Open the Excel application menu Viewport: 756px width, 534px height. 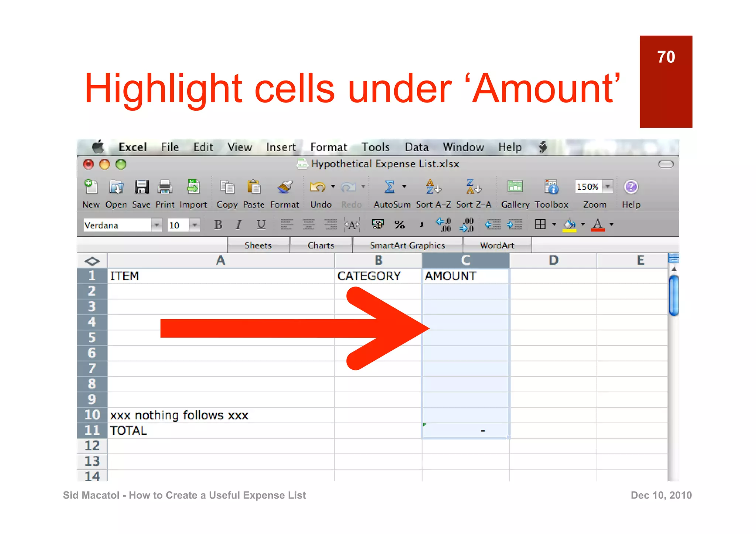click(x=133, y=147)
